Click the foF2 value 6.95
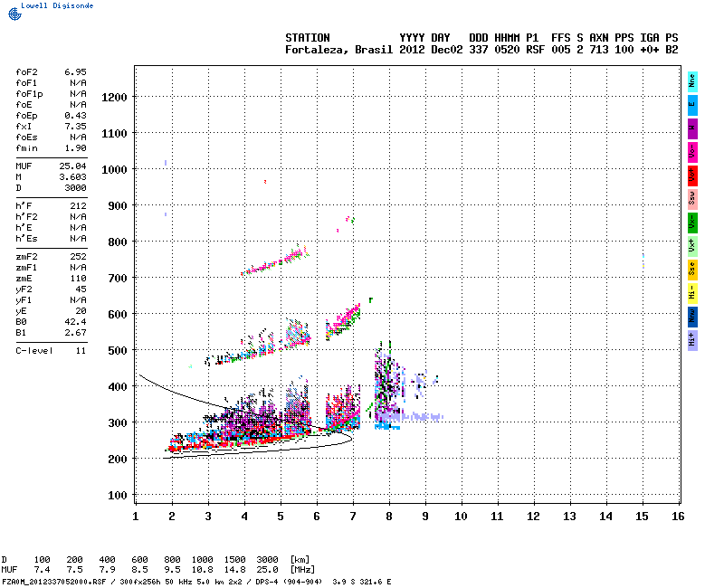The image size is (724, 588). [75, 72]
